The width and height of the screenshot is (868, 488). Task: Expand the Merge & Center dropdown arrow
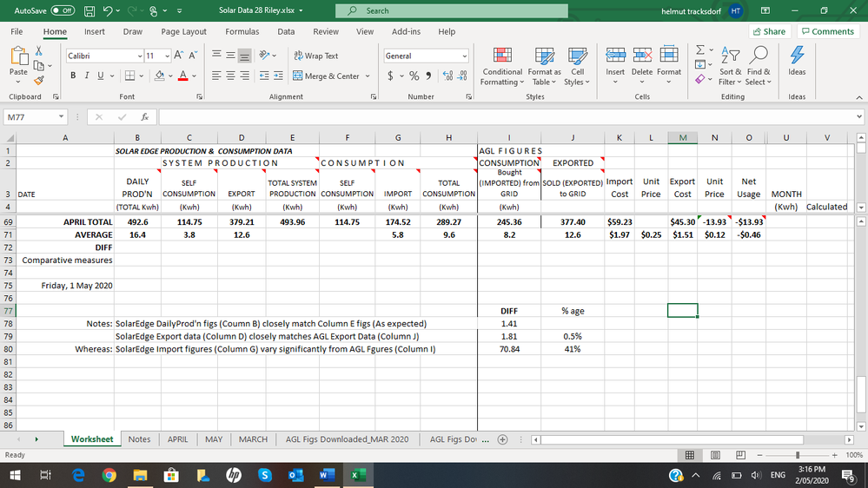(368, 76)
